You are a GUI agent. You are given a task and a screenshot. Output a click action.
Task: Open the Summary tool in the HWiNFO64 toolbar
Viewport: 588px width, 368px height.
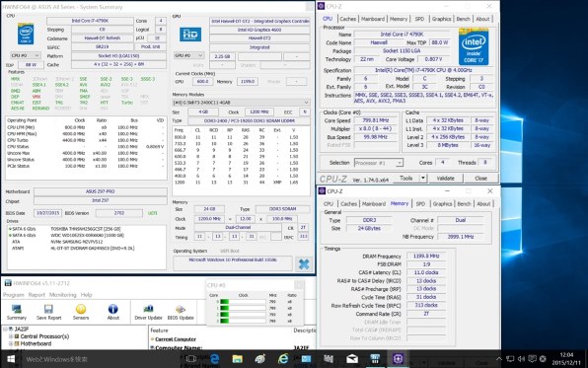[x=16, y=312]
